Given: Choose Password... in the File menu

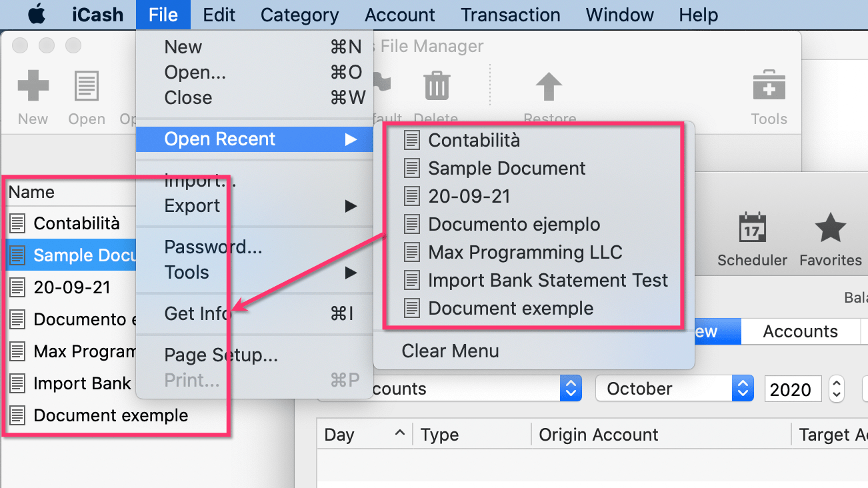Looking at the screenshot, I should [254, 247].
